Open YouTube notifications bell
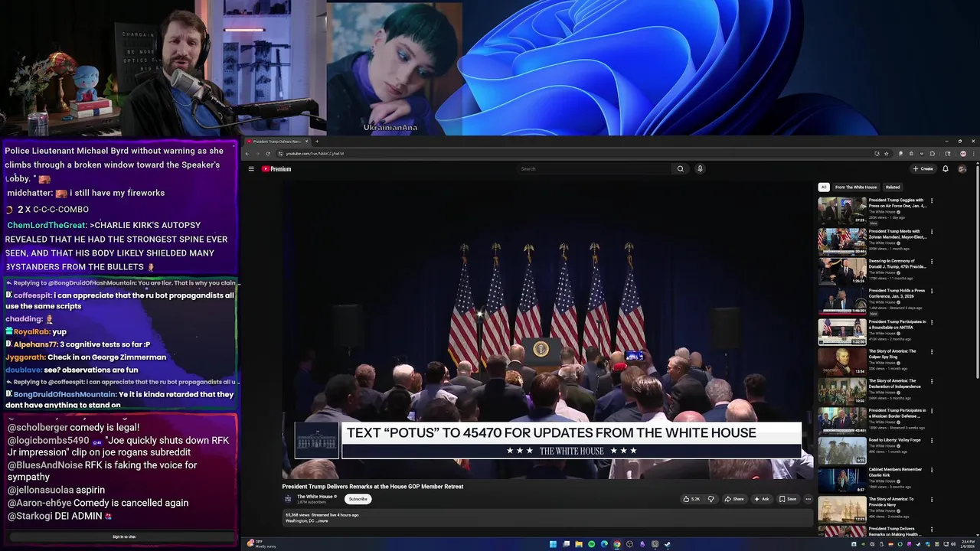This screenshot has width=980, height=551. (x=946, y=169)
